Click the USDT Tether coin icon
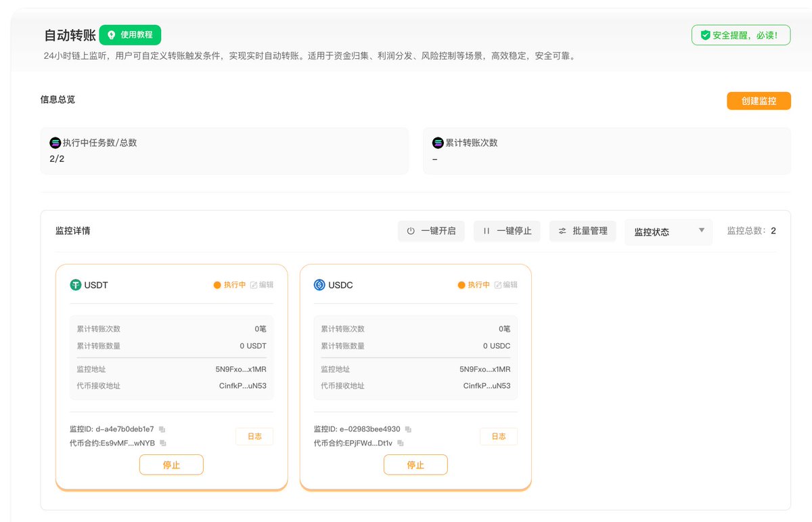Image resolution: width=812 pixels, height=522 pixels. [76, 285]
